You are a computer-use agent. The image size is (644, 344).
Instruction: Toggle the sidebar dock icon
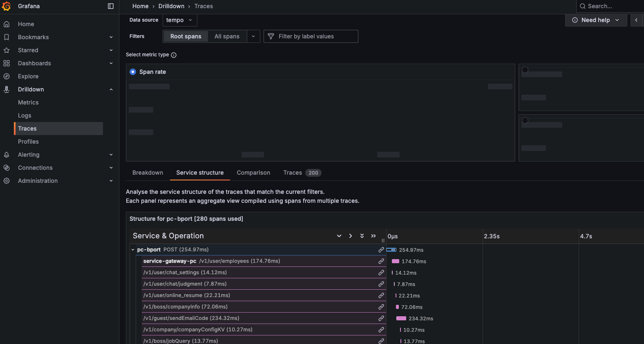[111, 6]
